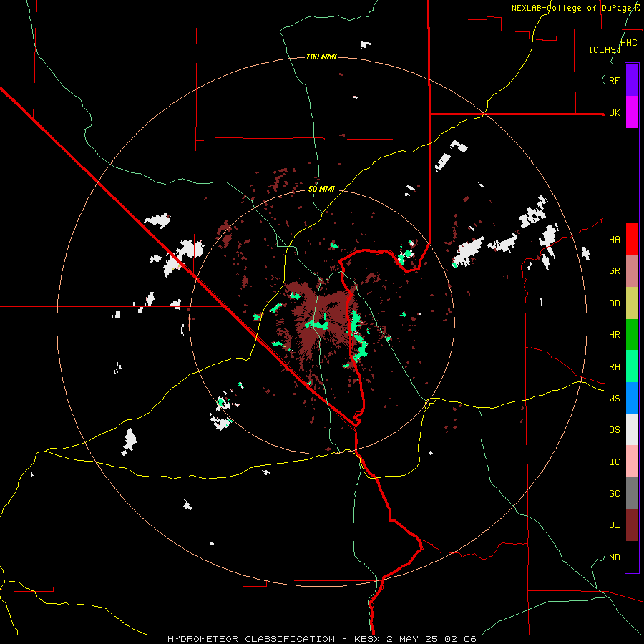This screenshot has width=644, height=644.
Task: Click the "100 NMI" range ring label
Action: [x=321, y=57]
